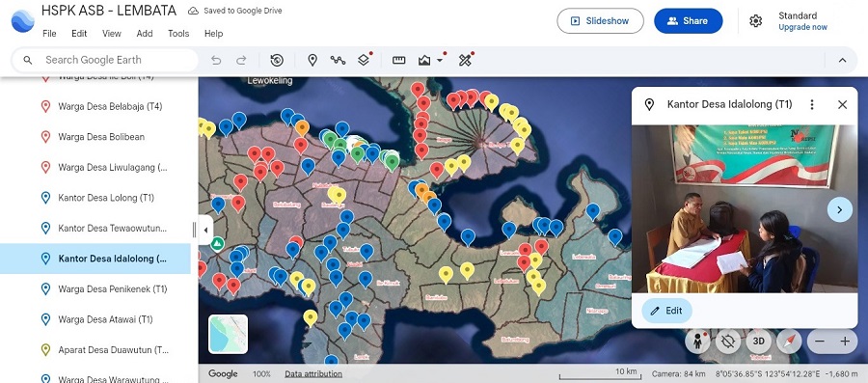Zoom in with plus button
The height and width of the screenshot is (383, 868).
tap(845, 342)
